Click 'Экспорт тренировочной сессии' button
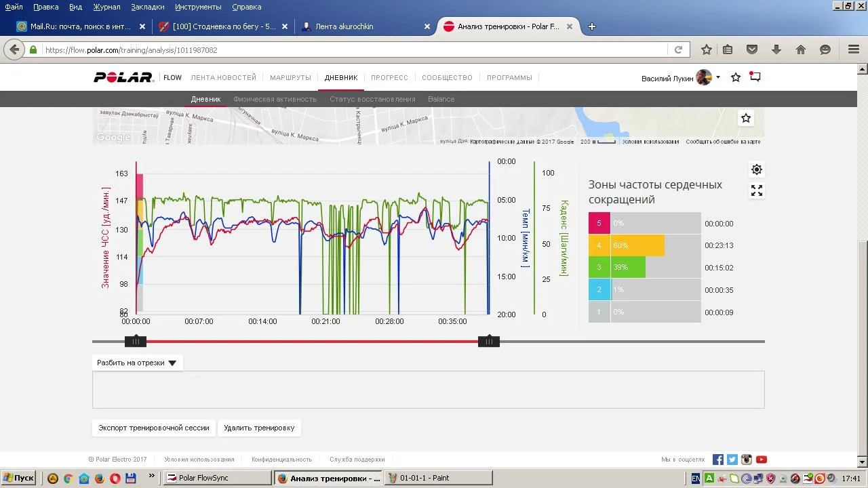This screenshot has width=868, height=488. pyautogui.click(x=154, y=428)
